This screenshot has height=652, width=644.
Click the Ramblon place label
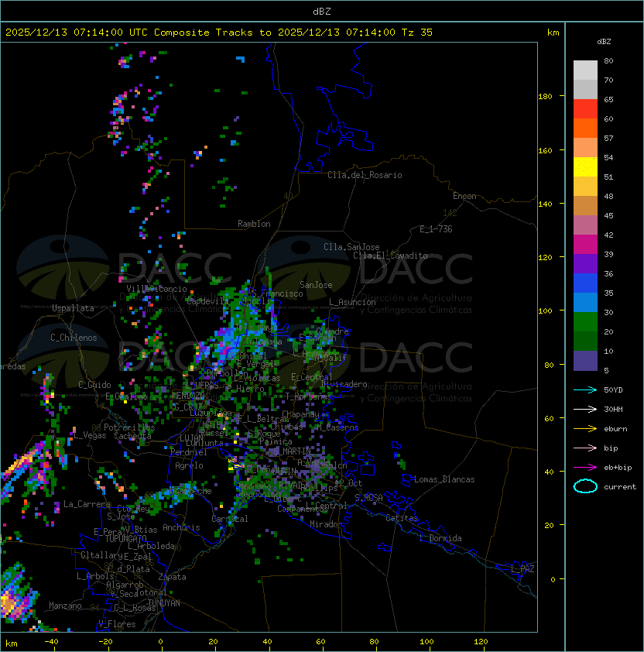[x=254, y=224]
